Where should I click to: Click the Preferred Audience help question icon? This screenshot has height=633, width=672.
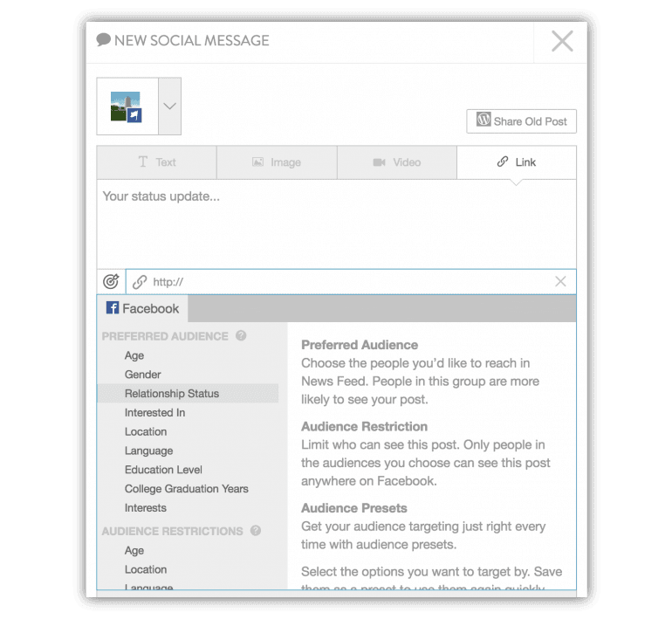[x=241, y=336]
